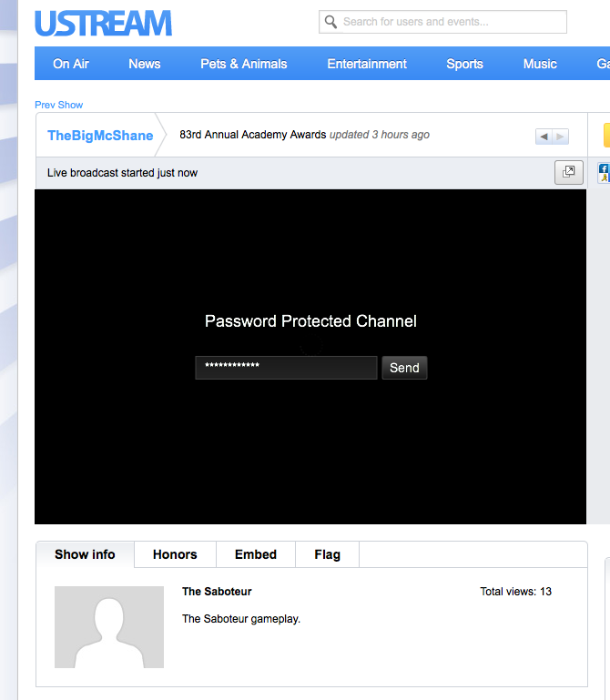Click the Total views: 13 text

[516, 592]
